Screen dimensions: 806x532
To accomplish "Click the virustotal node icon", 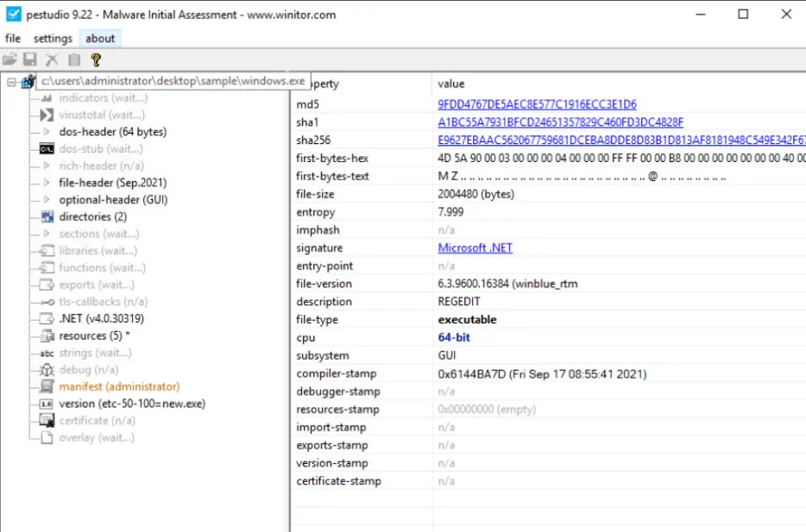I will coord(47,115).
